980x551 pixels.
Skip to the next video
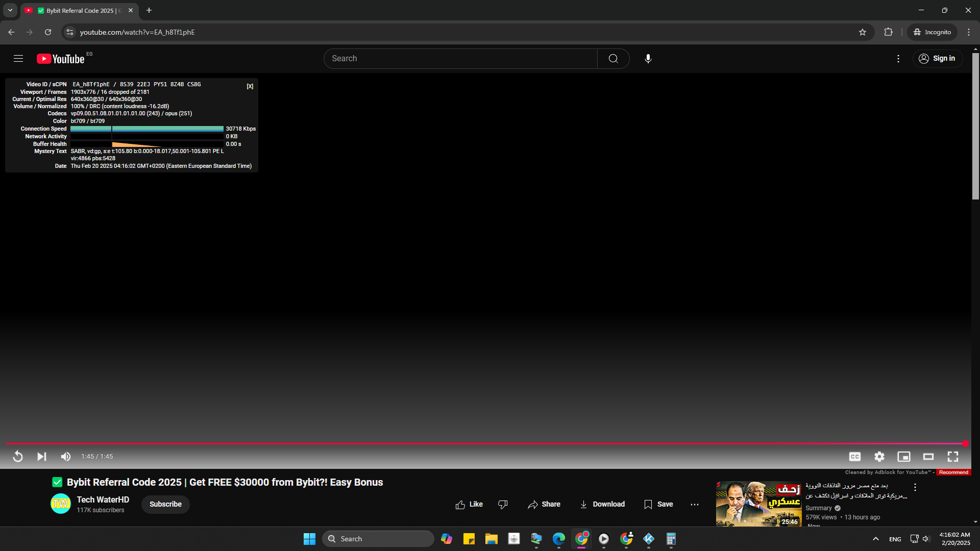(42, 457)
